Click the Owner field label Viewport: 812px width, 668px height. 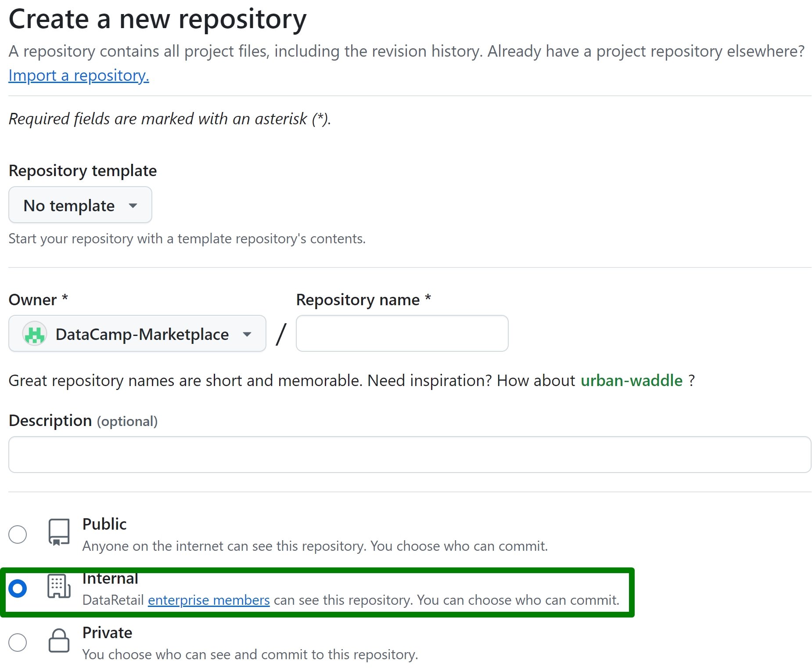pyautogui.click(x=38, y=300)
